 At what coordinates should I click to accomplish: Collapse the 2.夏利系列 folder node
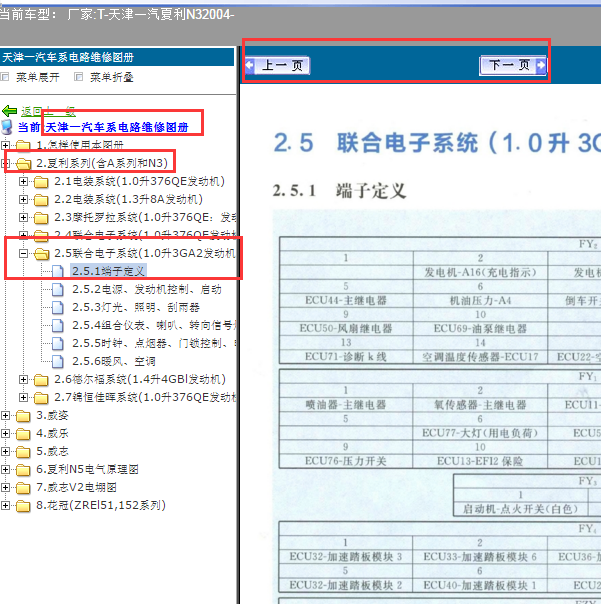[5, 163]
